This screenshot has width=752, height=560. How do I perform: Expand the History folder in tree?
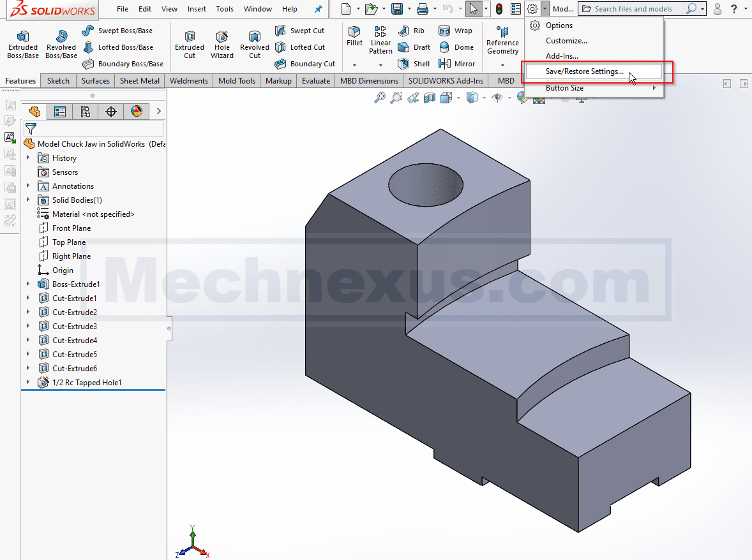28,158
